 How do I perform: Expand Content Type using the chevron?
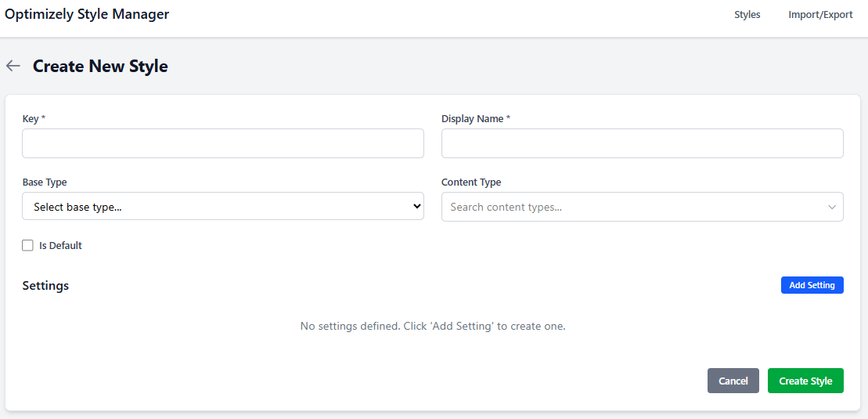(831, 208)
